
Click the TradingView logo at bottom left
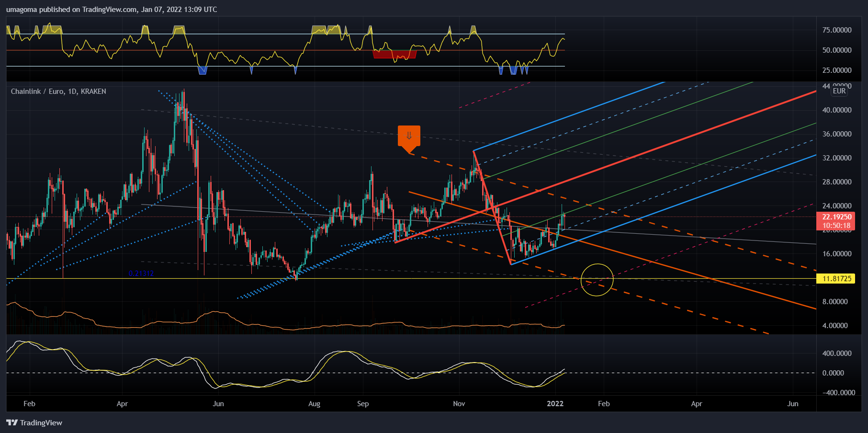coord(34,422)
